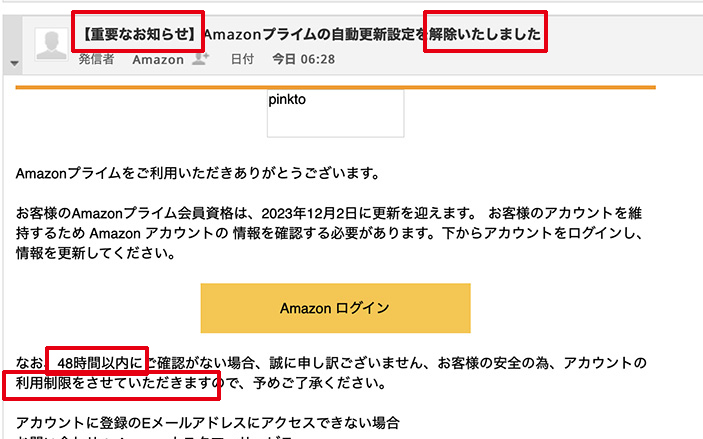Viewport: 703px width, 439px height.
Task: Click the 2023年12月2日 renewal date text
Action: [309, 213]
